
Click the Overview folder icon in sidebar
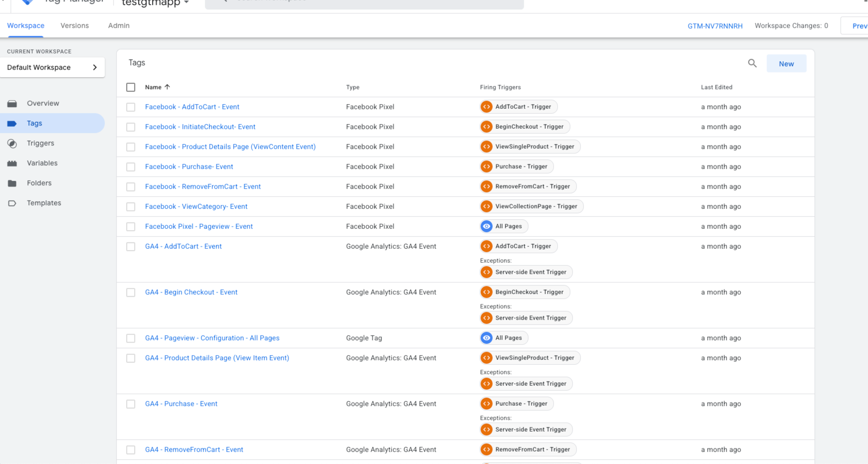tap(12, 104)
